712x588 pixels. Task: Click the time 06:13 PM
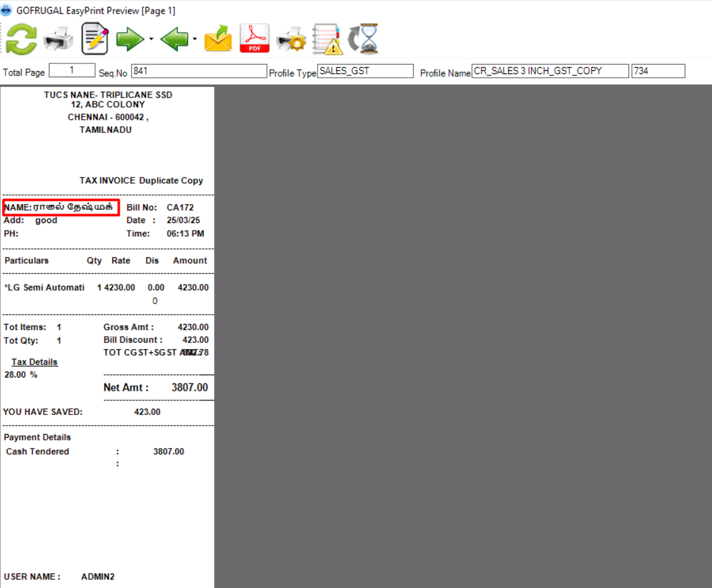(x=185, y=234)
